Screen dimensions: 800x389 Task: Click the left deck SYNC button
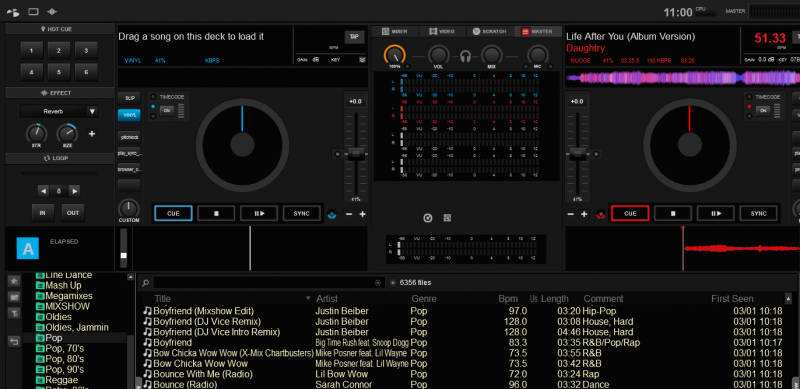302,213
